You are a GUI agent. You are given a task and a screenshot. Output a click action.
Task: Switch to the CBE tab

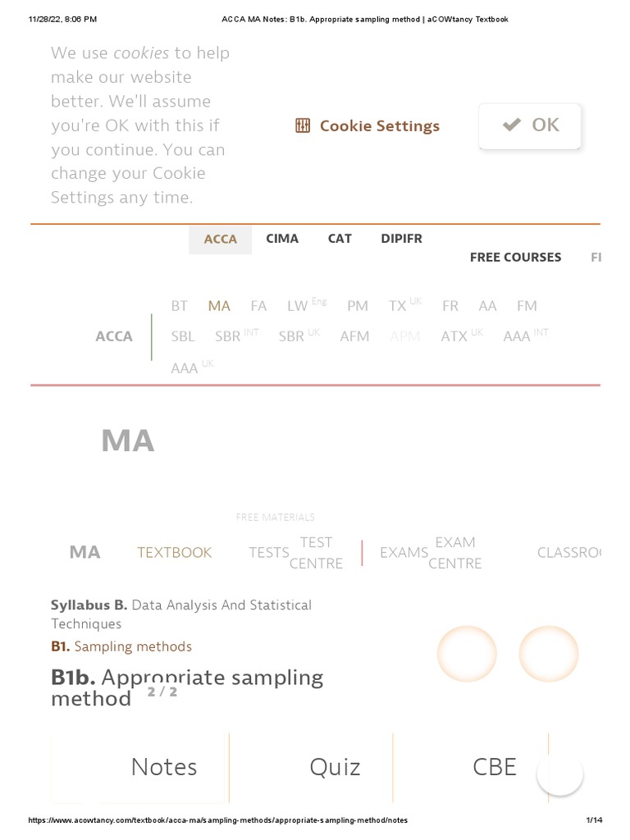tap(495, 767)
